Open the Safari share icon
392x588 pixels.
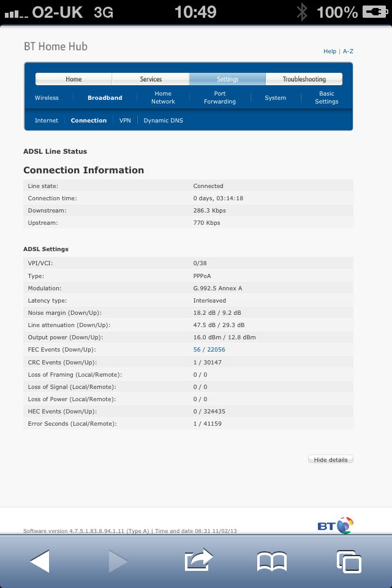(x=198, y=560)
